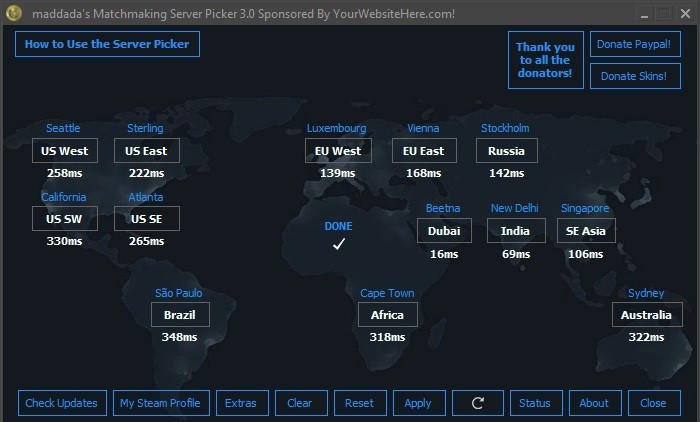Open How to Use the Server Picker
The image size is (700, 422).
tap(108, 44)
